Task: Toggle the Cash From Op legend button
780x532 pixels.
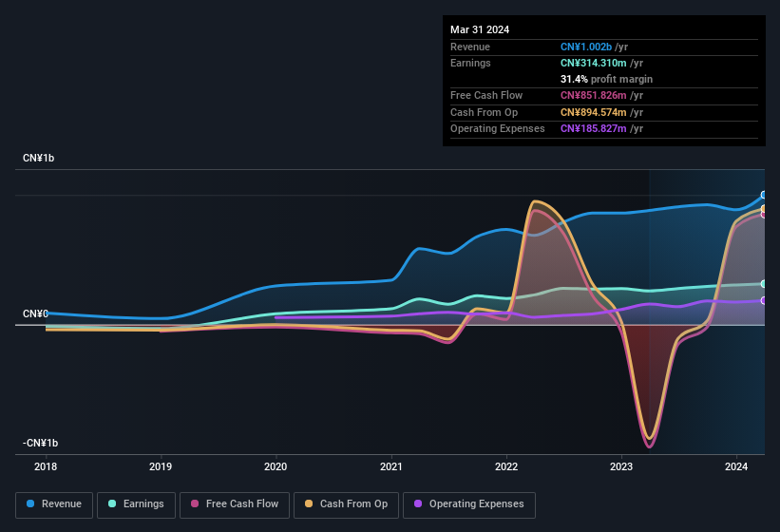Action: [346, 505]
